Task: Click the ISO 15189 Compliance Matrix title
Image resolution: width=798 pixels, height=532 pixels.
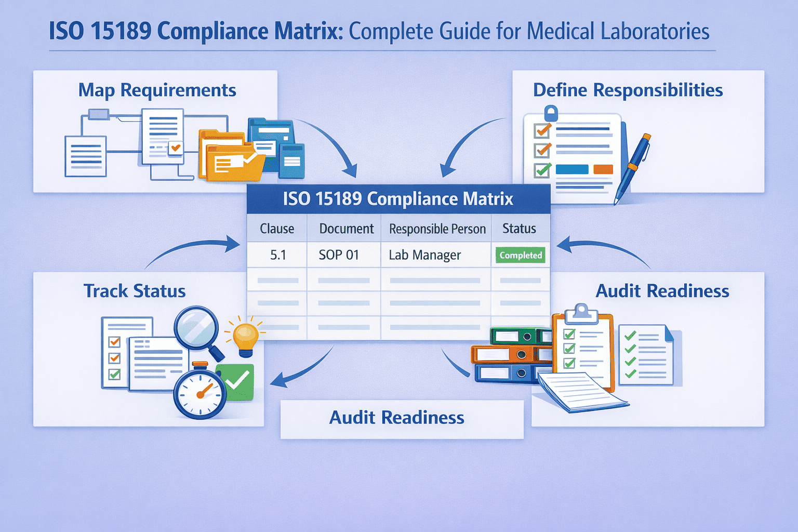Action: tap(398, 199)
